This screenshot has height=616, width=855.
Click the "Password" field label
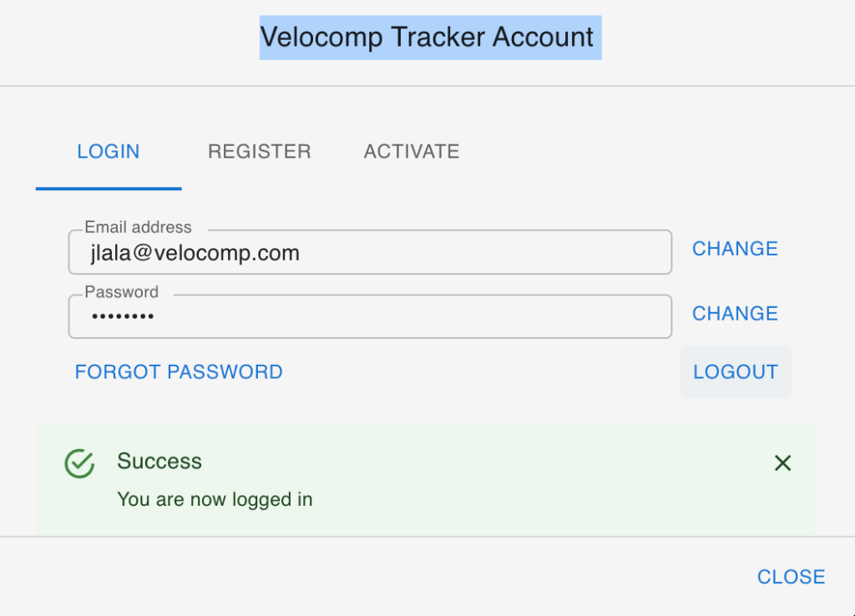click(x=121, y=292)
